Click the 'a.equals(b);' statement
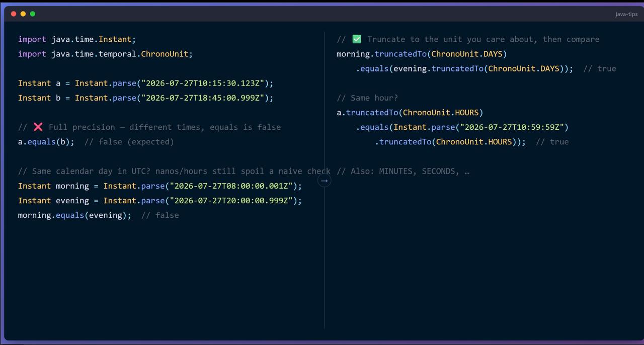The width and height of the screenshot is (644, 345). 46,142
